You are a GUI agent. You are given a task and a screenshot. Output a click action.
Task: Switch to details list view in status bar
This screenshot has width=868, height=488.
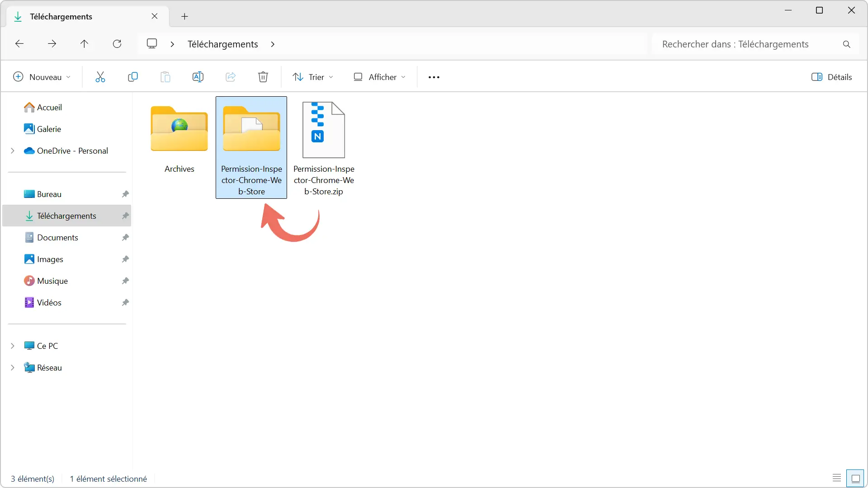837,478
